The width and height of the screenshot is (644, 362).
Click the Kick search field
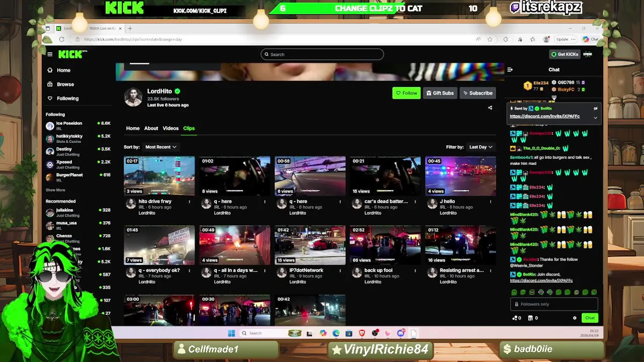(x=322, y=54)
